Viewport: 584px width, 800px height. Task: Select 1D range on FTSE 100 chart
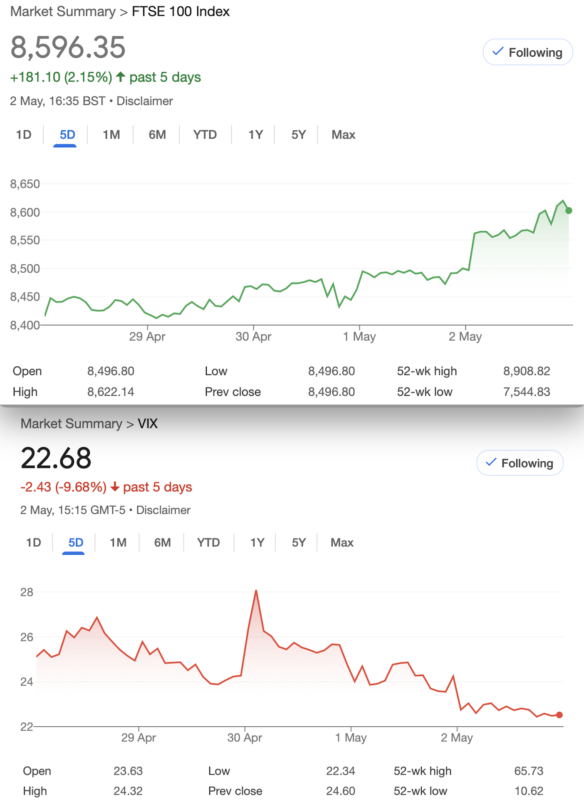tap(23, 135)
